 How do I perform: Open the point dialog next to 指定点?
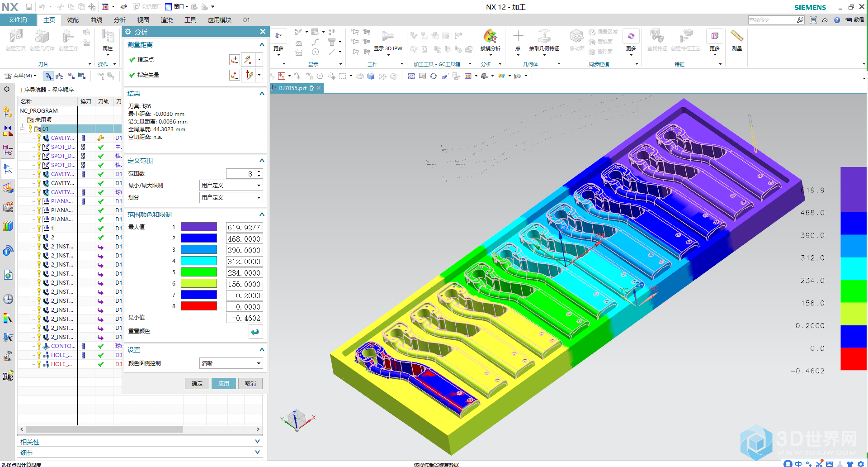click(x=235, y=60)
